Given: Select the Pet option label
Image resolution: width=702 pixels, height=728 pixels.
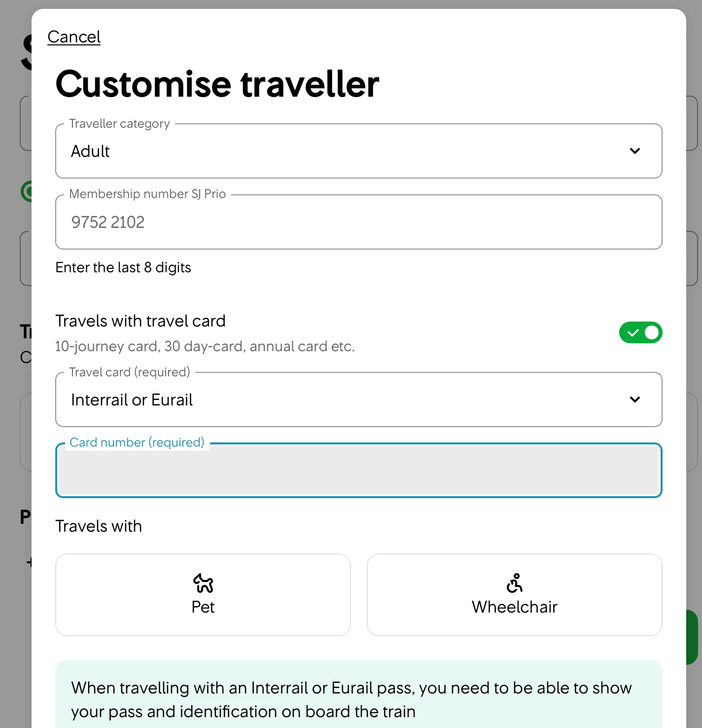Looking at the screenshot, I should pyautogui.click(x=203, y=607).
